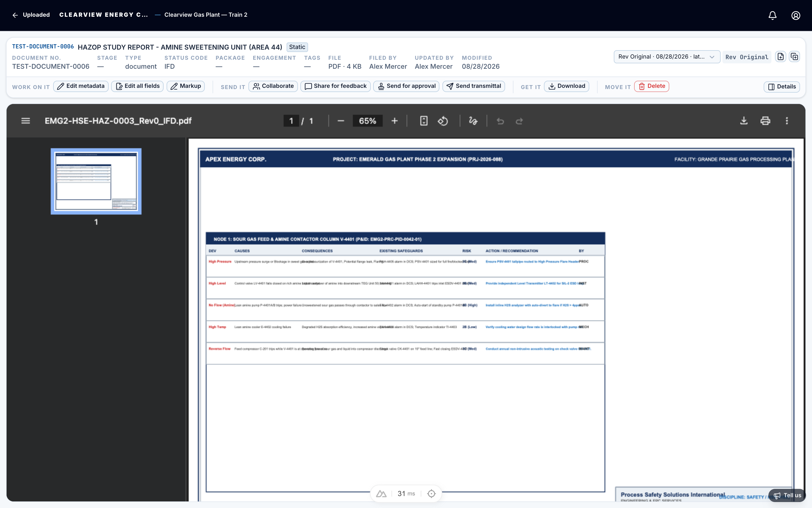Click the recenter crosshair icon
812x508 pixels.
tap(431, 494)
